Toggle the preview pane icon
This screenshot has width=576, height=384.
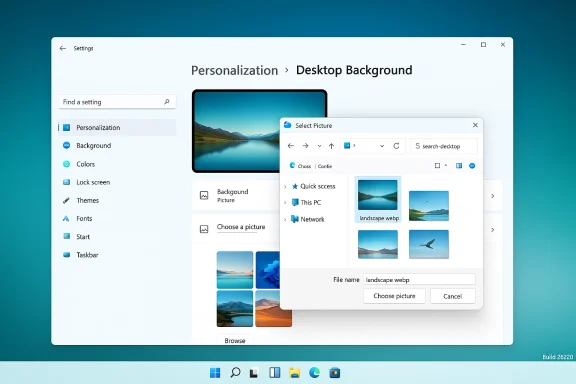pos(459,166)
